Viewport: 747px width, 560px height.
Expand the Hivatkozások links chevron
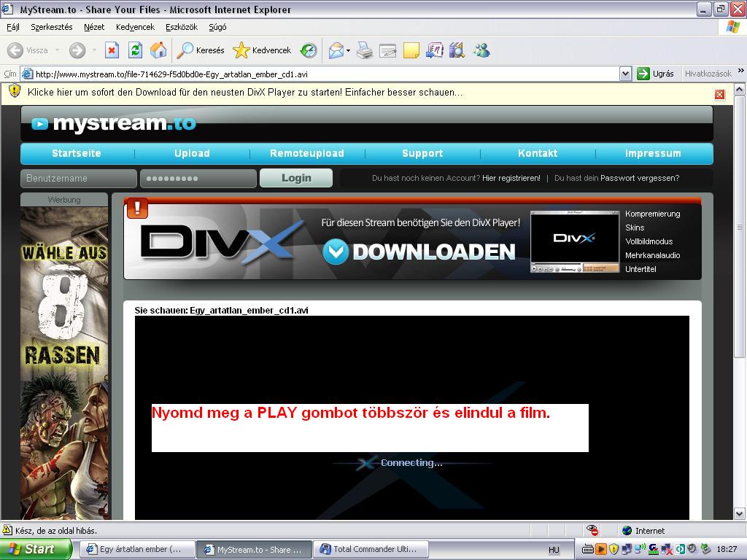[741, 71]
